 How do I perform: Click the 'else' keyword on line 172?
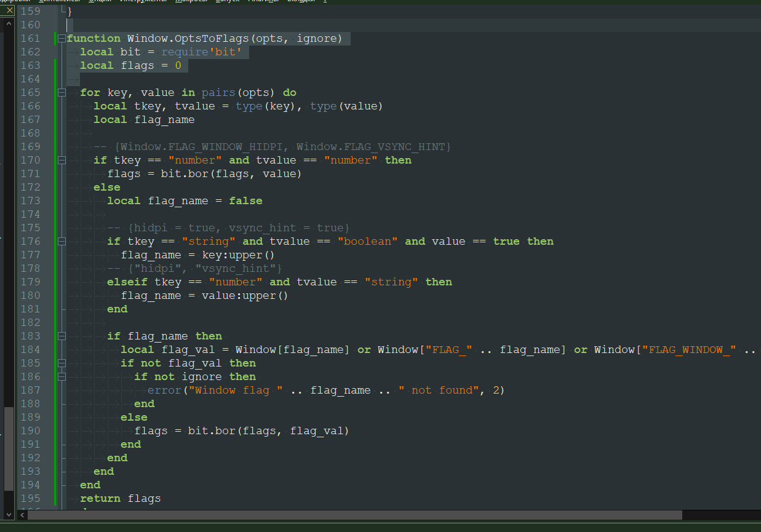click(x=107, y=187)
